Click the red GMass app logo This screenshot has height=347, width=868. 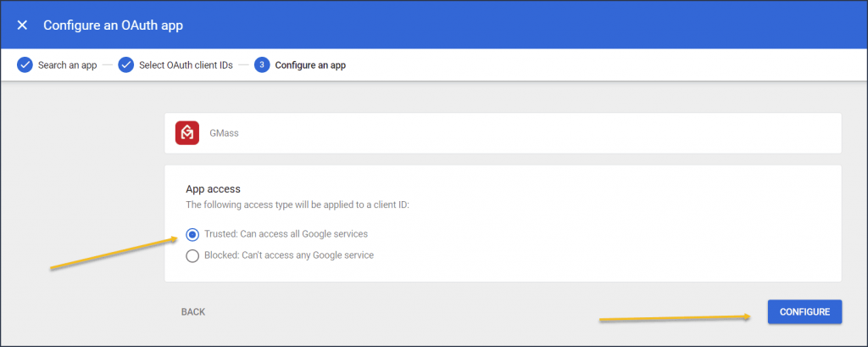click(187, 133)
